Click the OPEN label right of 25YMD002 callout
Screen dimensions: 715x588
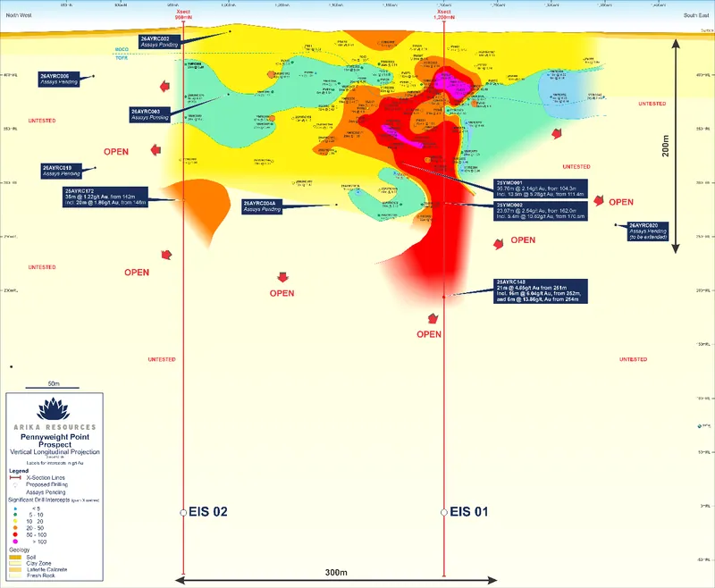coord(621,202)
